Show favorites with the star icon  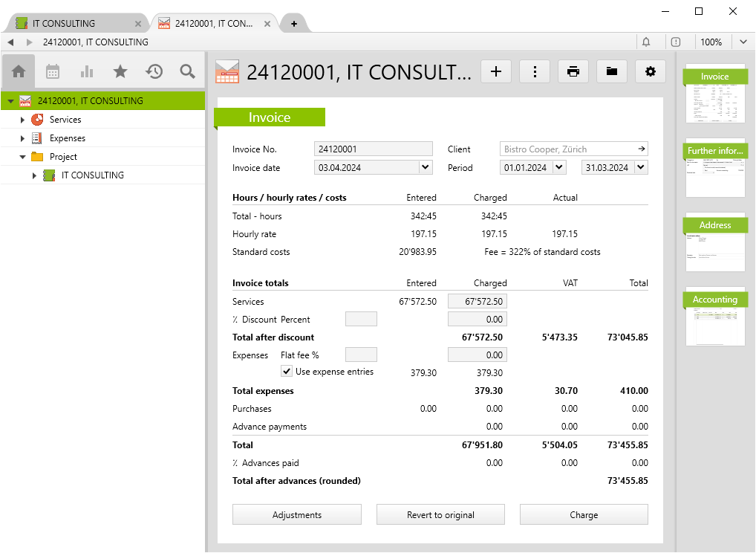120,71
